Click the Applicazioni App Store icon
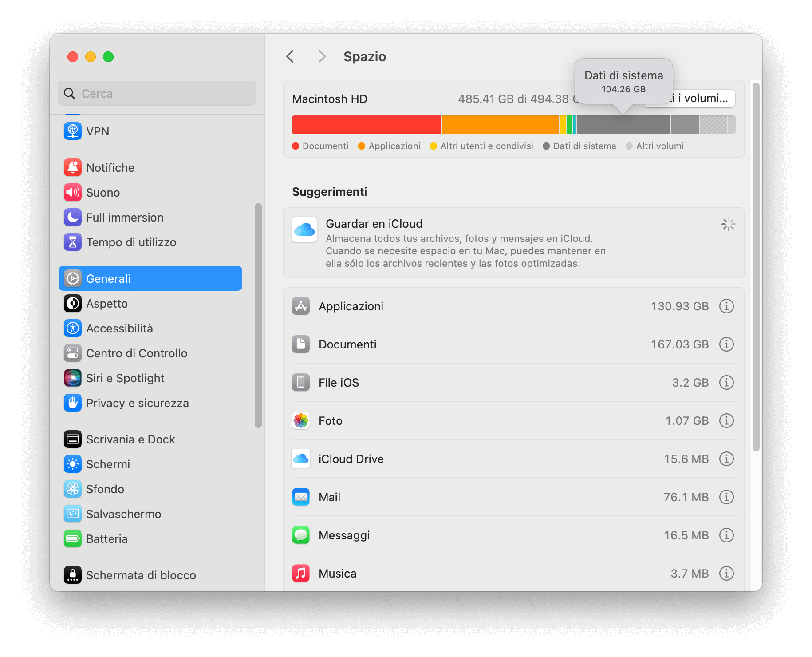This screenshot has height=657, width=812. 301,306
